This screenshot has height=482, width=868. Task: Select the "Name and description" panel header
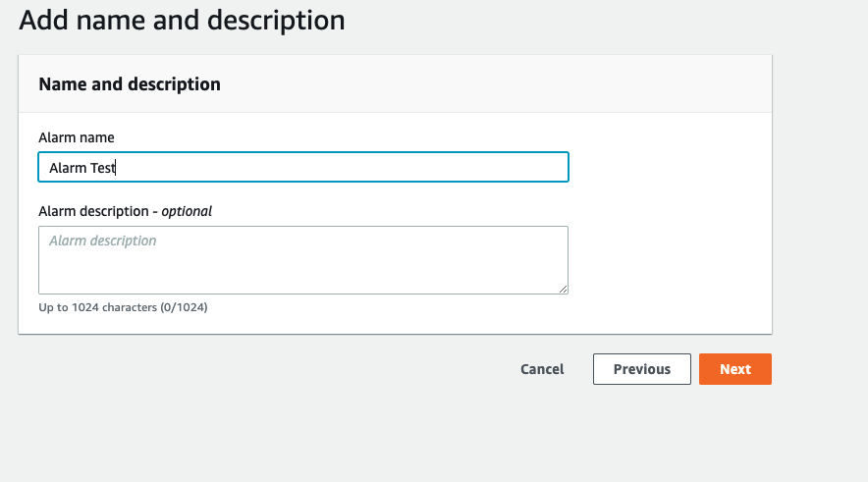130,84
